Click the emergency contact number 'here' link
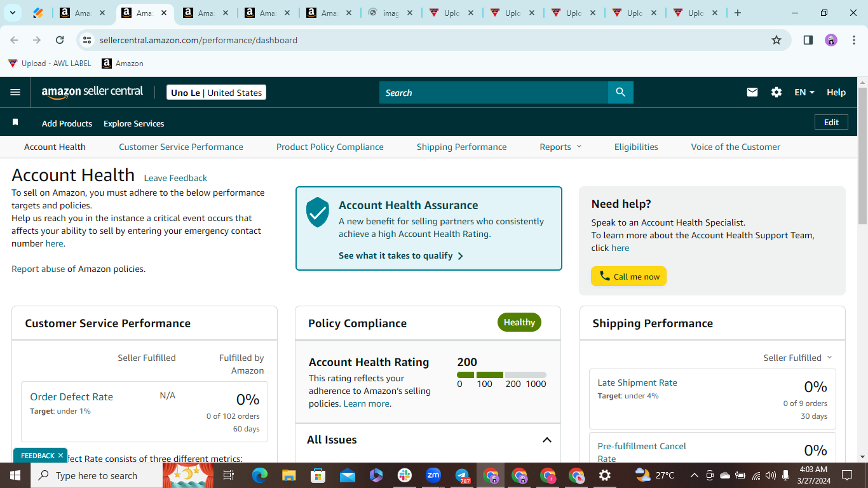 coord(54,243)
